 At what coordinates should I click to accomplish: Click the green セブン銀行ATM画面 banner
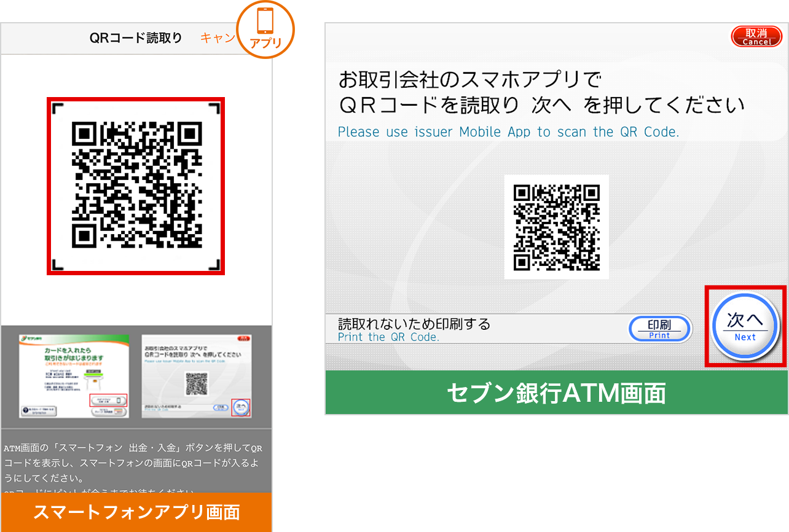(556, 393)
